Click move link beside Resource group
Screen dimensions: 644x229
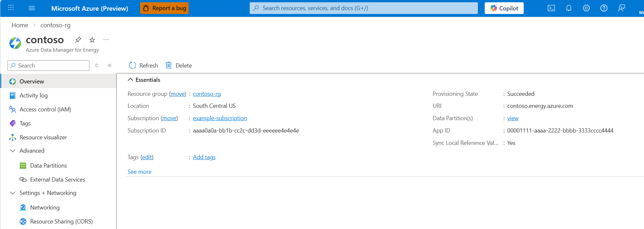point(178,94)
